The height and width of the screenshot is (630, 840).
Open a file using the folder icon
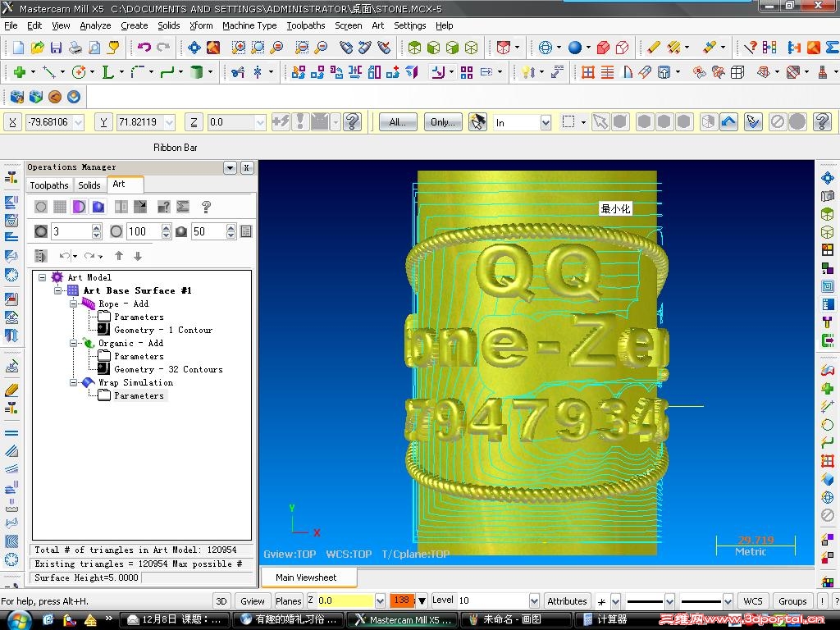pos(37,48)
